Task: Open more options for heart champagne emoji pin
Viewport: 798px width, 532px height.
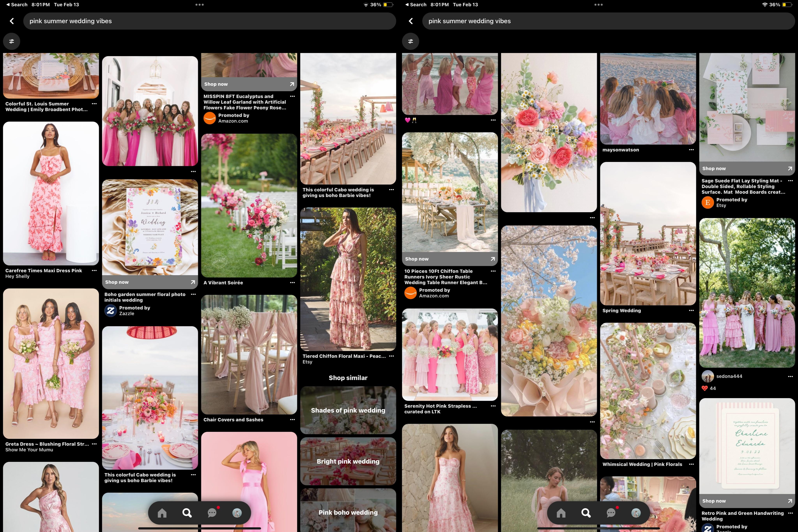Action: click(493, 120)
